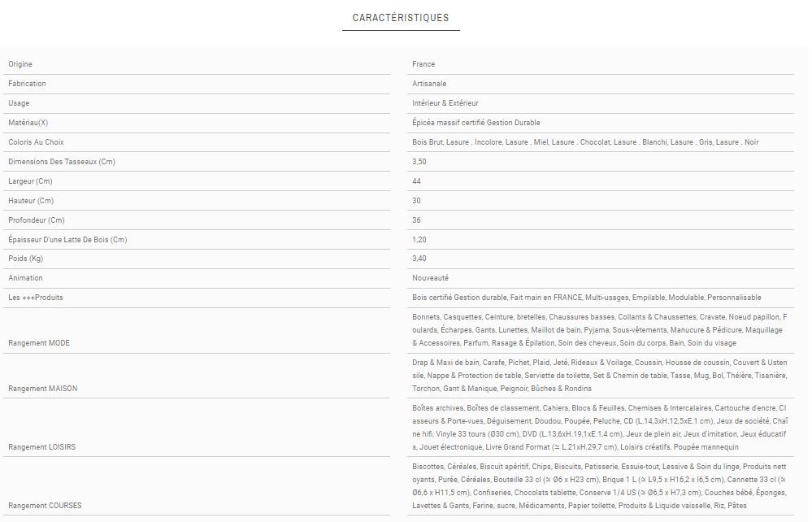The height and width of the screenshot is (522, 812).
Task: Click the Hauteur (Cm) label
Action: 31,201
